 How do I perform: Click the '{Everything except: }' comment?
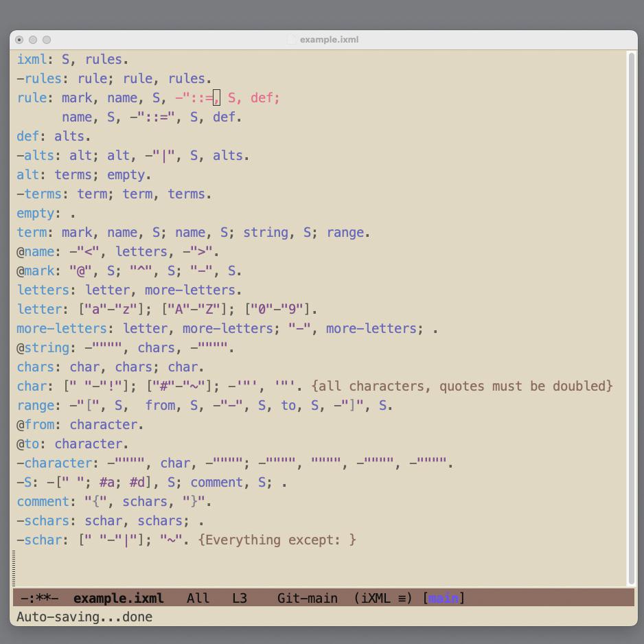[x=277, y=540]
